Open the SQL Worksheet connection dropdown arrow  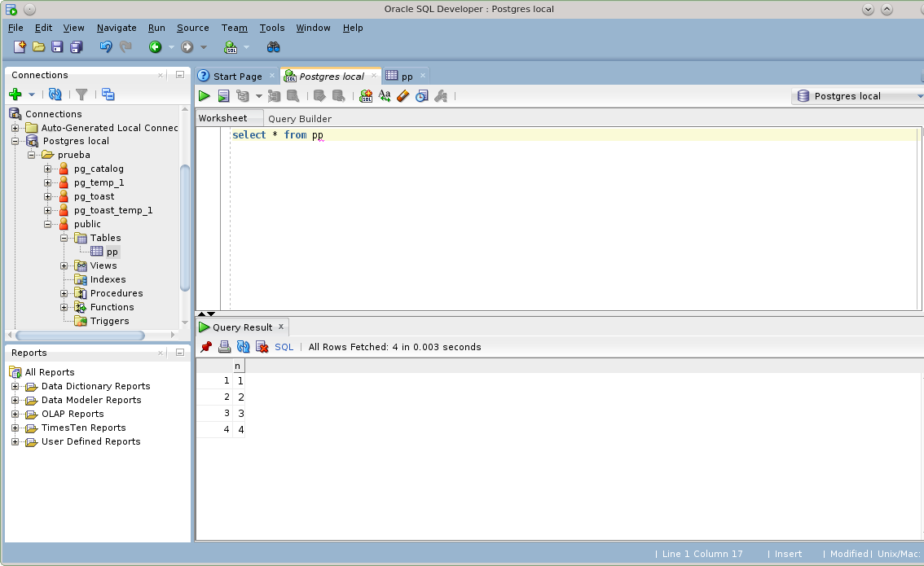[x=246, y=47]
